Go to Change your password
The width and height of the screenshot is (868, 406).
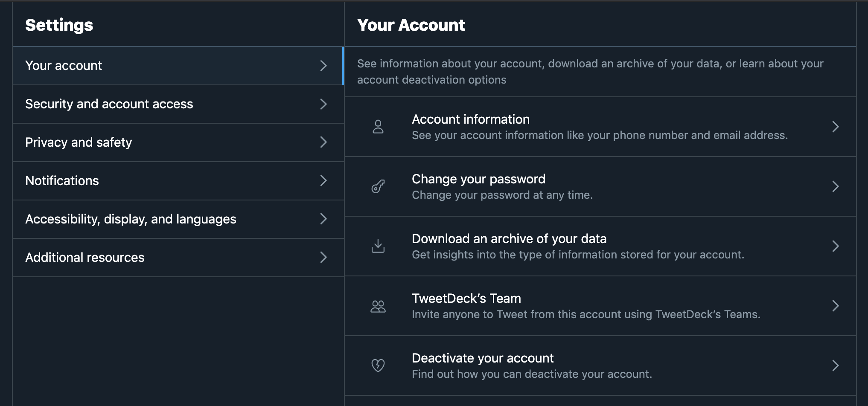pos(478,179)
